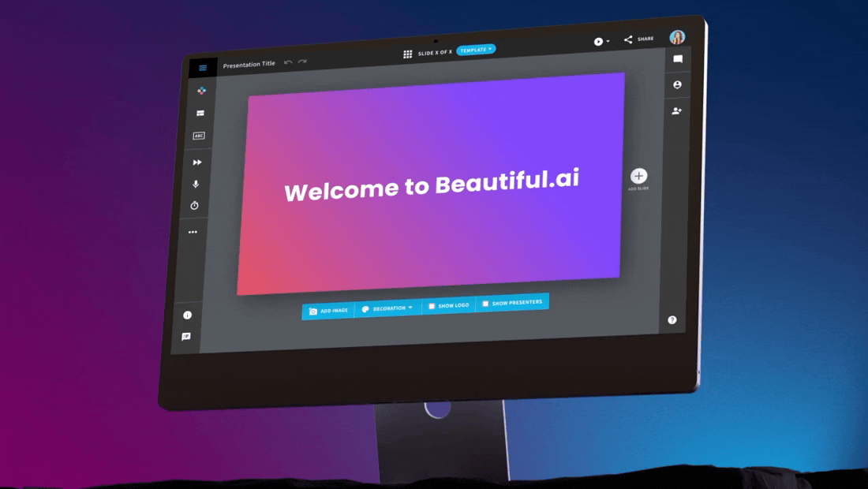
Task: Enable Show Logo
Action: 448,306
